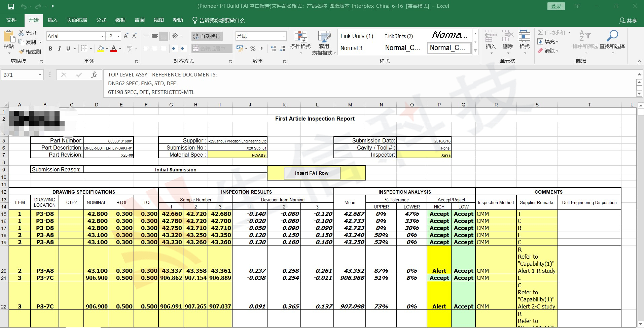Select the row 15 header

(4, 214)
